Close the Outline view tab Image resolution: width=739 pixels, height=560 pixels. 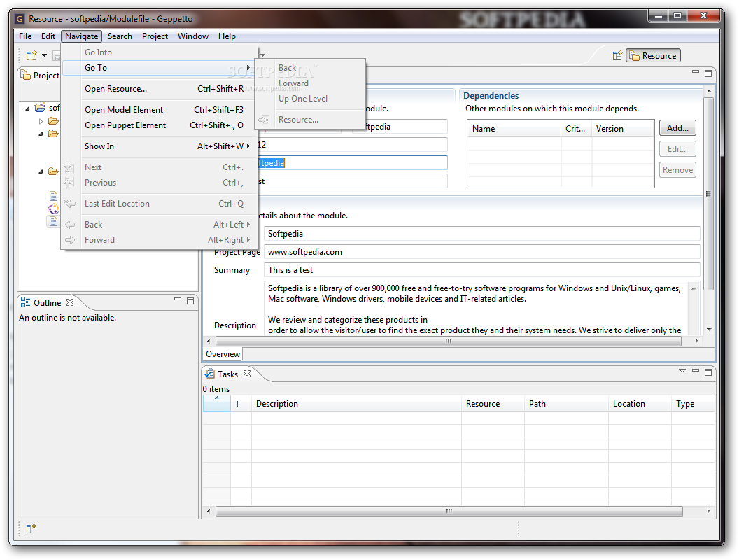click(x=70, y=302)
